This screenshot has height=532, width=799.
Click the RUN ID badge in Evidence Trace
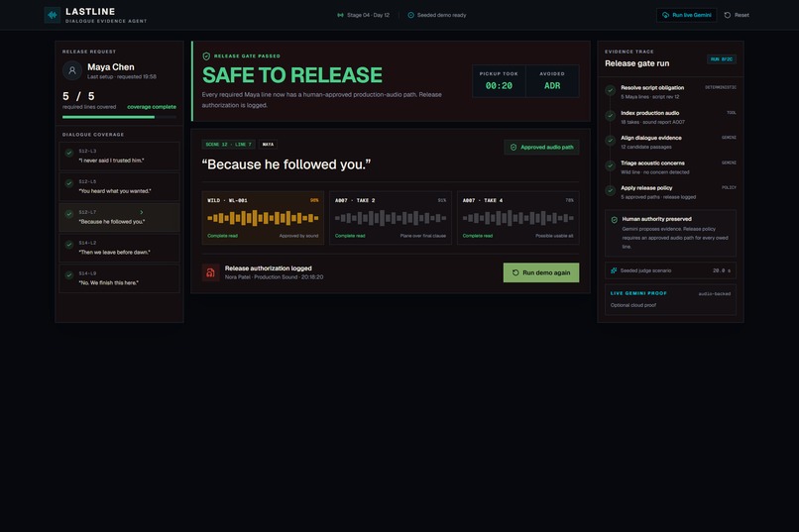(x=721, y=59)
